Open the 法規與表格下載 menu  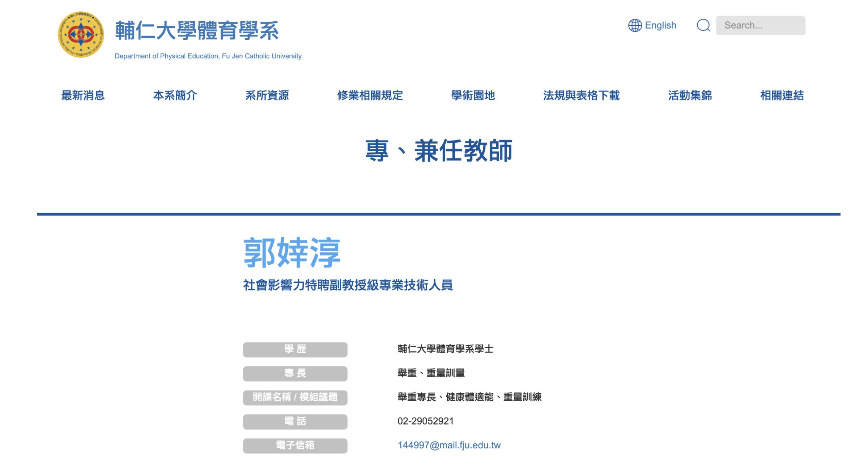581,95
